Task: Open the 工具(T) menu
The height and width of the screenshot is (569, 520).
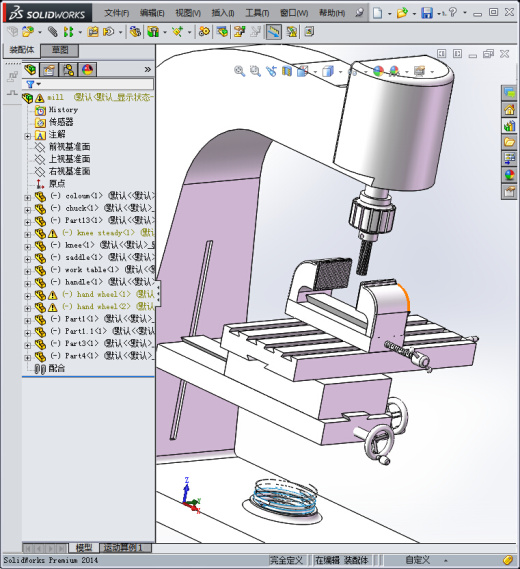Action: 257,13
